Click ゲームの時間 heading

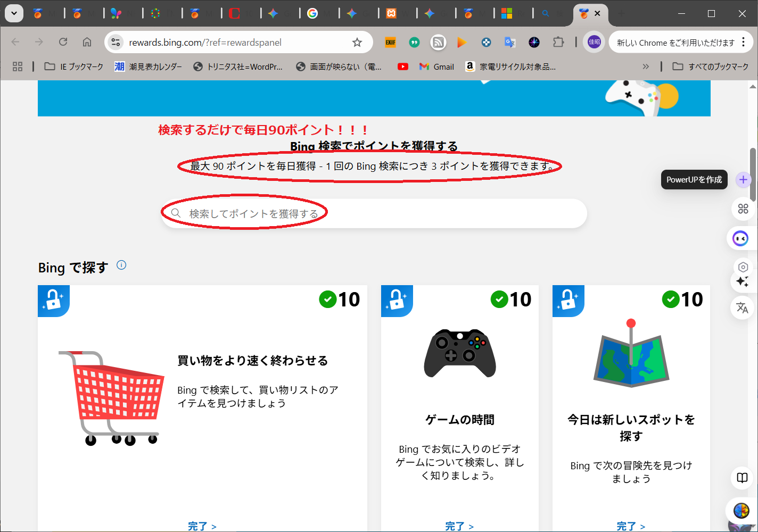tap(459, 420)
